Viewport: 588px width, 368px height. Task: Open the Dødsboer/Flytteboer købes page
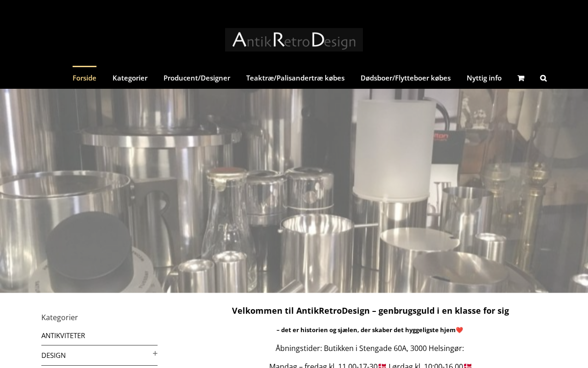pos(406,78)
